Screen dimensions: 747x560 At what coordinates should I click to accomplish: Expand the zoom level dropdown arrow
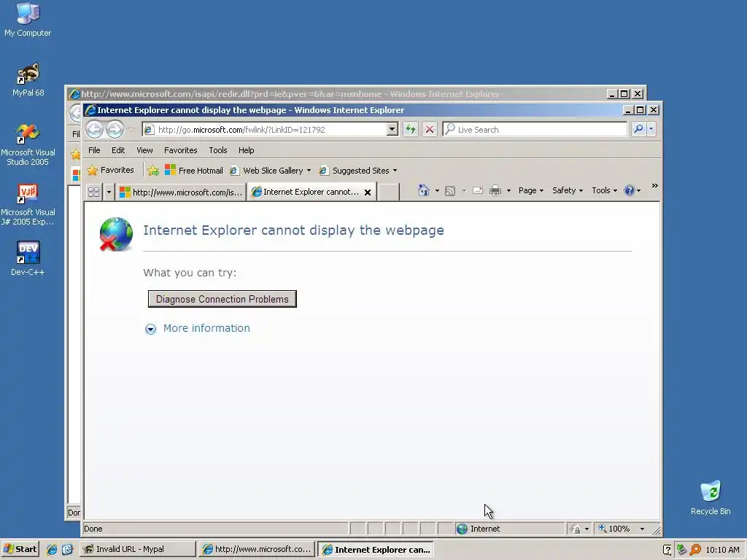tap(642, 529)
